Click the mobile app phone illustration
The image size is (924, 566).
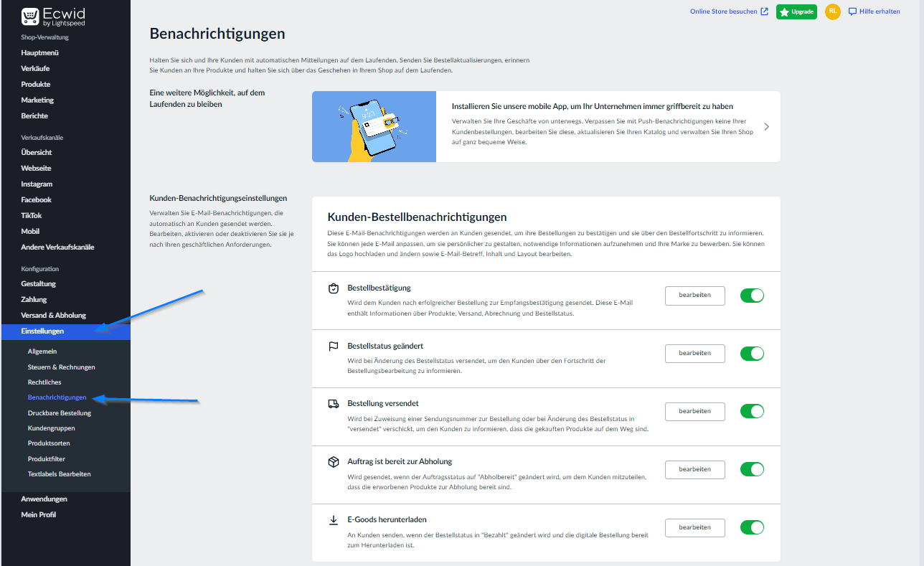click(x=374, y=126)
